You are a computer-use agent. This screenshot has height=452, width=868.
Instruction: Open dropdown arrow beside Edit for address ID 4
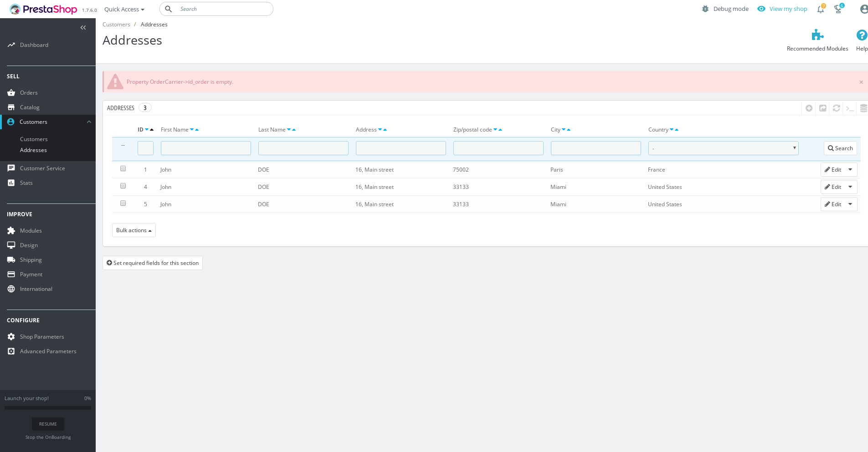(x=850, y=187)
